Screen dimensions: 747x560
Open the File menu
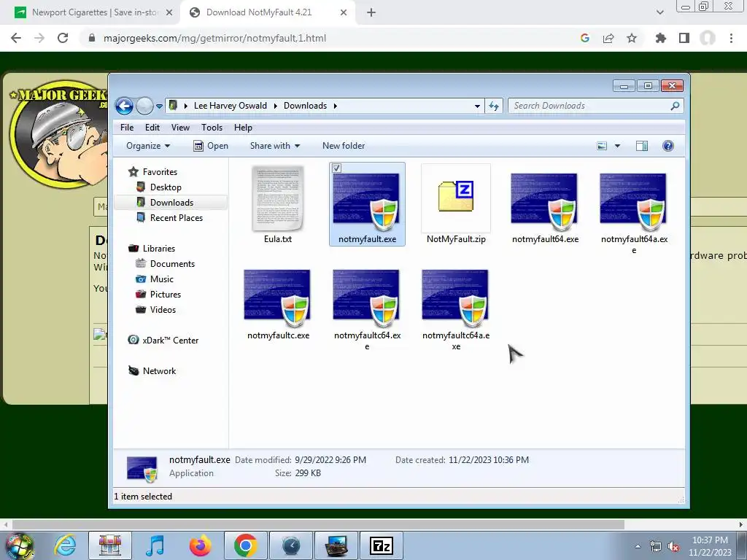click(x=127, y=128)
